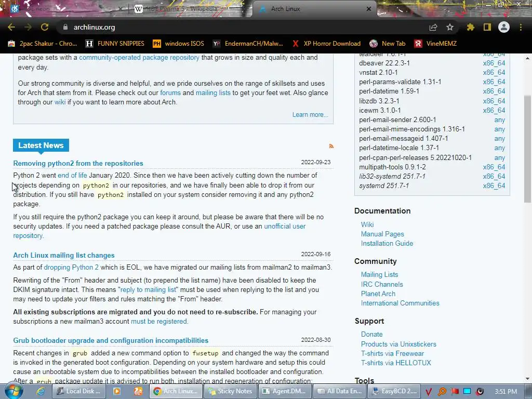Click the scrollbar down arrow
This screenshot has height=399, width=532.
tap(528, 379)
